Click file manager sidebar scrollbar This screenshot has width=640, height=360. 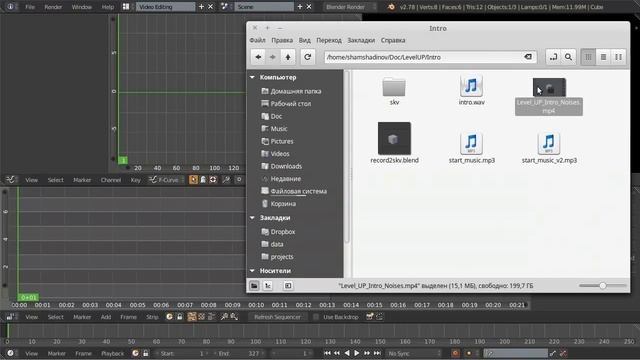pos(347,157)
